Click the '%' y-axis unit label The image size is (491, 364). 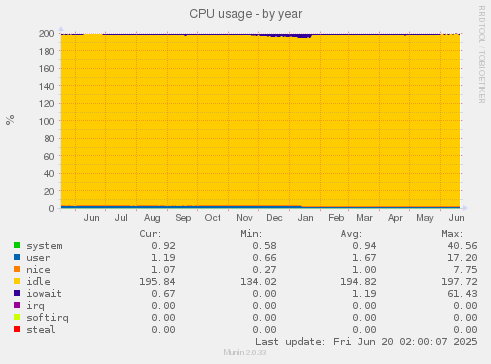tap(10, 120)
